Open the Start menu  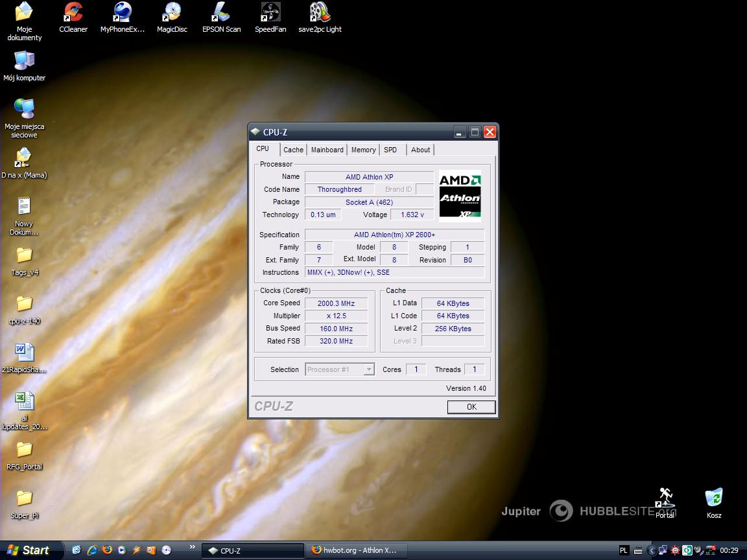[x=29, y=550]
